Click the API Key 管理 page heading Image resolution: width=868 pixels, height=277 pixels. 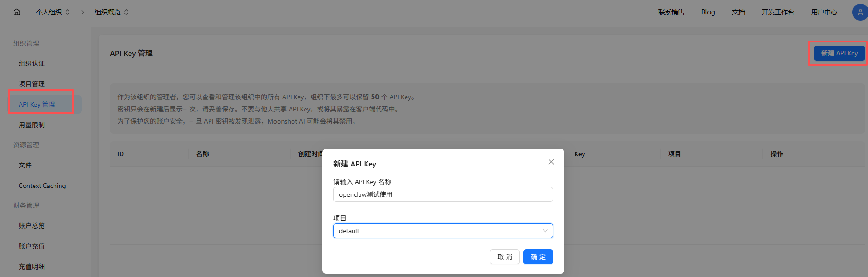tap(131, 53)
